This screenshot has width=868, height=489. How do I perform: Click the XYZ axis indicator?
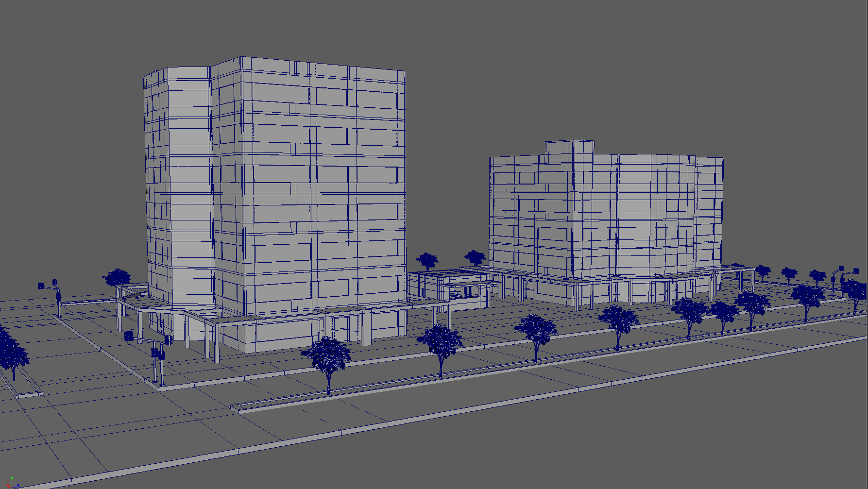click(x=13, y=482)
